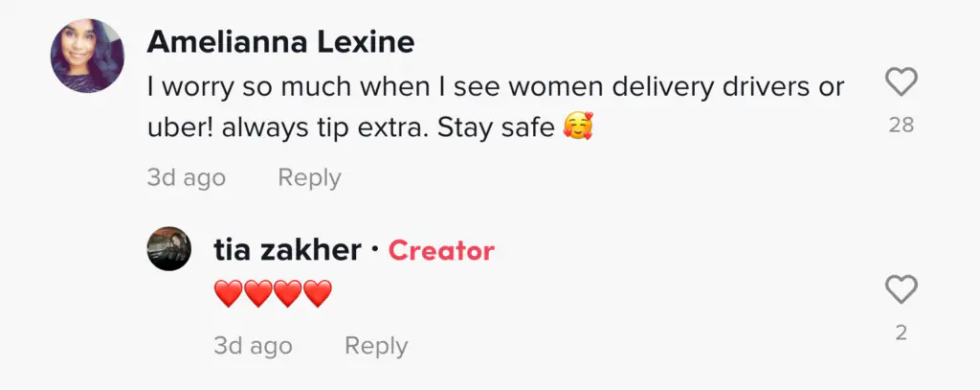Click the last red heart emoji in the reply
980x390 pixels.
click(318, 294)
